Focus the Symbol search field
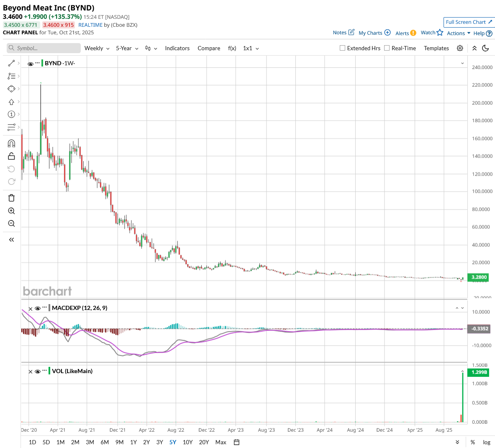The image size is (495, 448). (x=44, y=48)
